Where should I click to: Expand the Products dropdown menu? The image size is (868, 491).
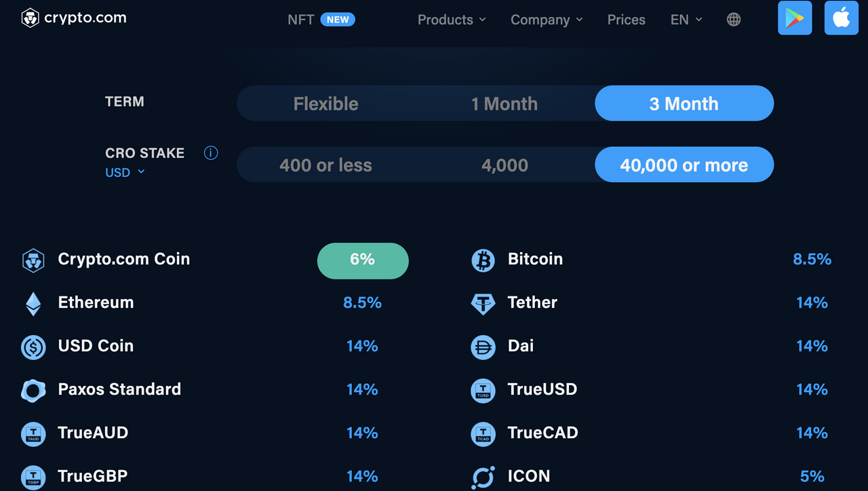click(x=452, y=20)
